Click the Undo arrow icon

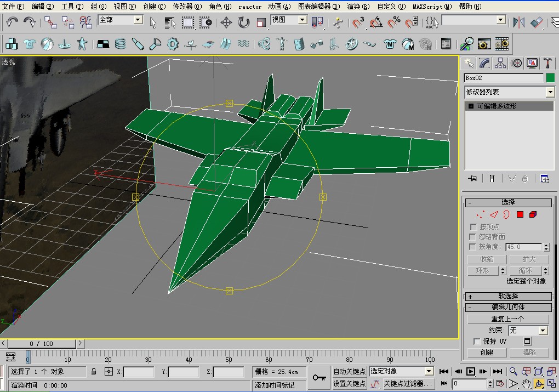click(x=12, y=22)
